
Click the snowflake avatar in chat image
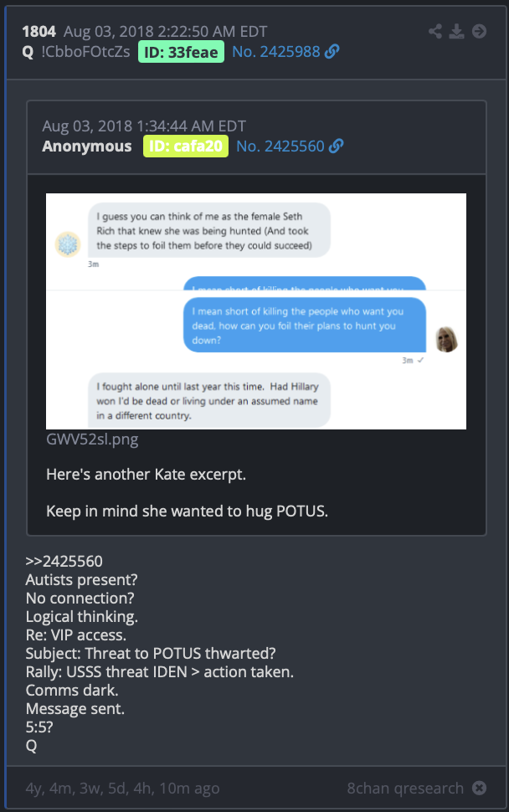[x=68, y=244]
